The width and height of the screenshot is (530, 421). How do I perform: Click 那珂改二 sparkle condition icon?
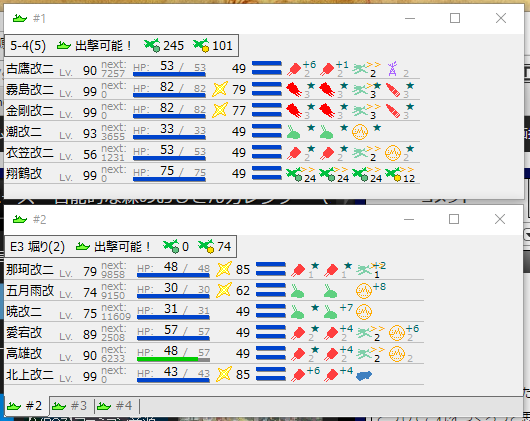[224, 269]
